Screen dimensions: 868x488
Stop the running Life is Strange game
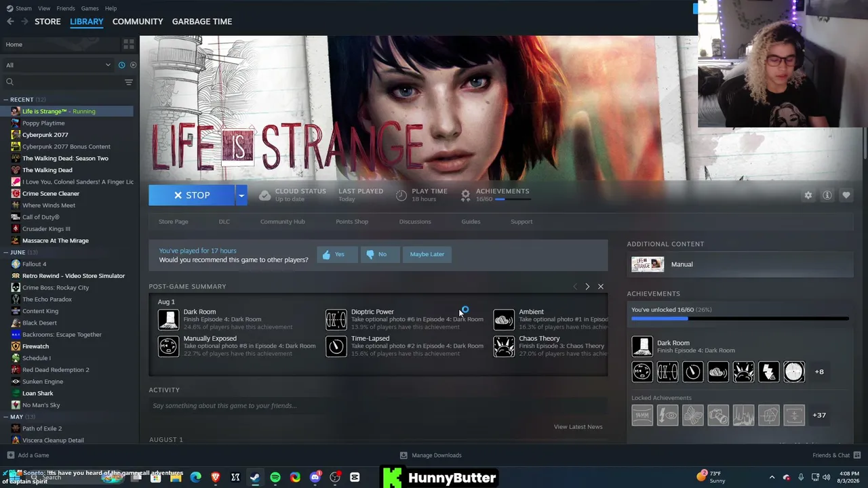coord(192,195)
